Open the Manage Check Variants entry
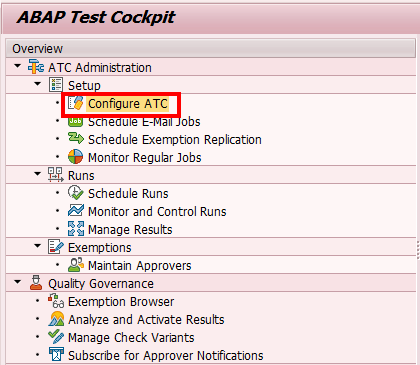The image size is (420, 365). pyautogui.click(x=131, y=338)
